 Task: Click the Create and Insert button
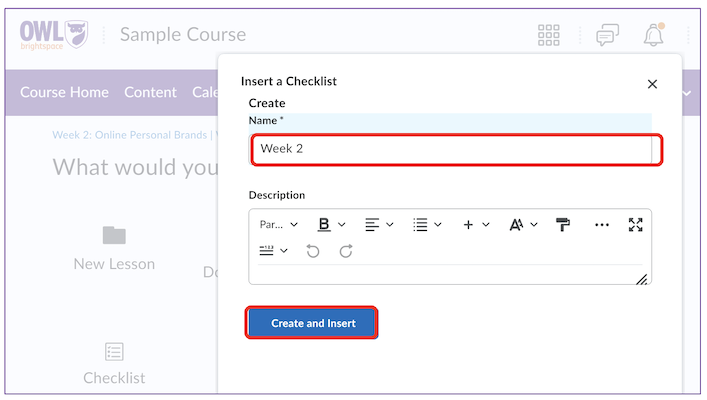(312, 323)
